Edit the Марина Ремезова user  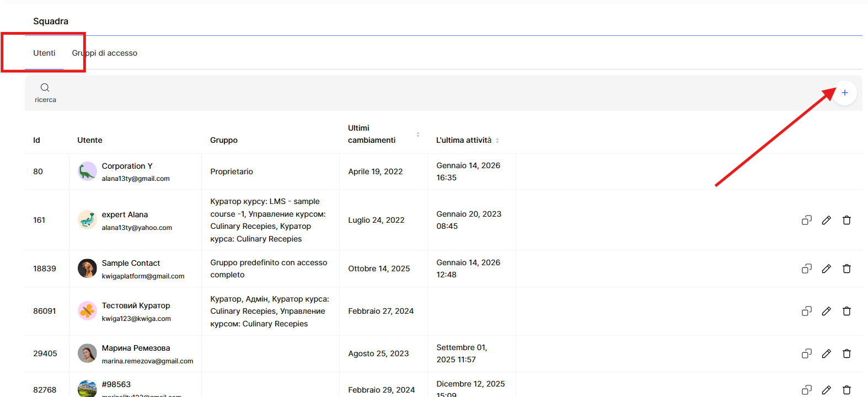[x=826, y=353]
